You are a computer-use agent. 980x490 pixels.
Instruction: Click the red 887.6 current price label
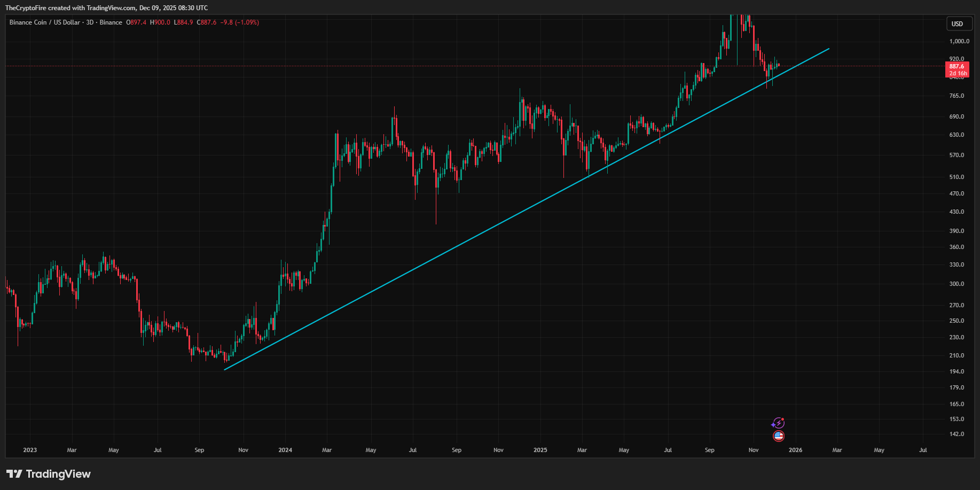click(x=957, y=66)
